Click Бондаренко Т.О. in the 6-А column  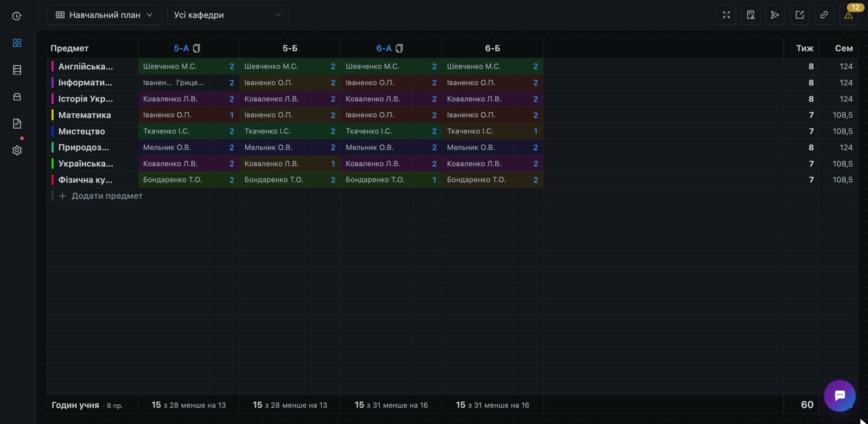point(375,180)
